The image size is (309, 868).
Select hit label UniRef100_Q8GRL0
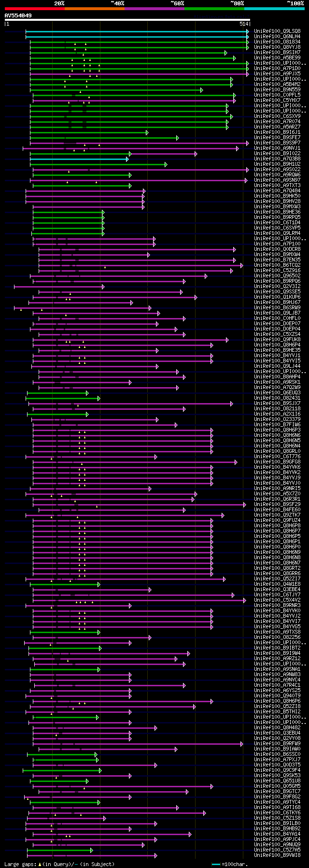point(277,451)
